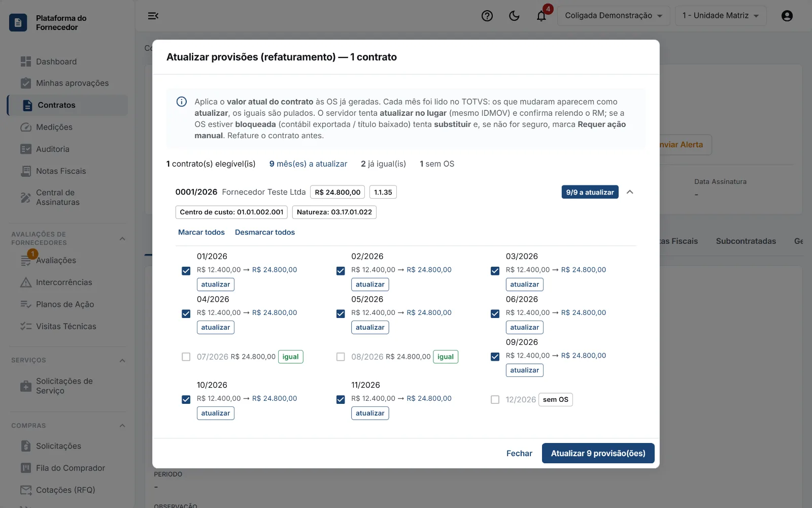Close the dialog with Fechar

click(x=519, y=453)
